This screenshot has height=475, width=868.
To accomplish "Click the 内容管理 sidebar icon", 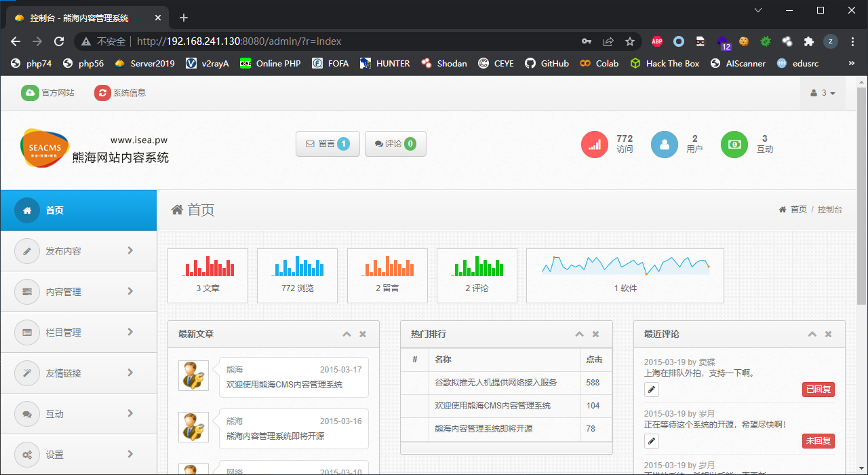I will tap(27, 292).
